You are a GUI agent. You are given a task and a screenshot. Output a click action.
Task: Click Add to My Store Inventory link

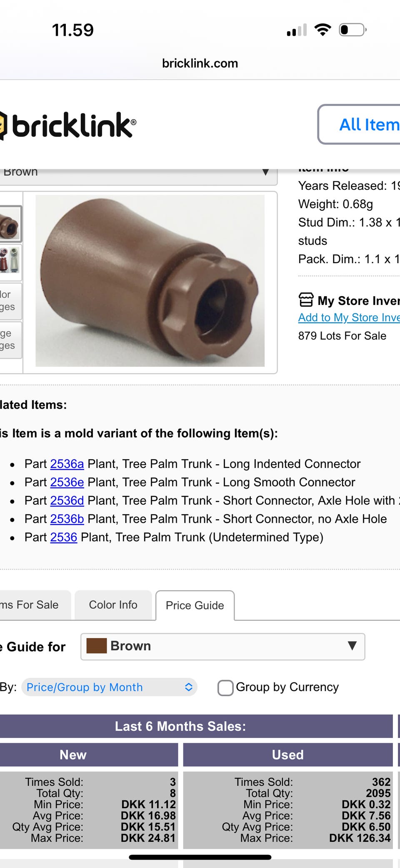[349, 317]
